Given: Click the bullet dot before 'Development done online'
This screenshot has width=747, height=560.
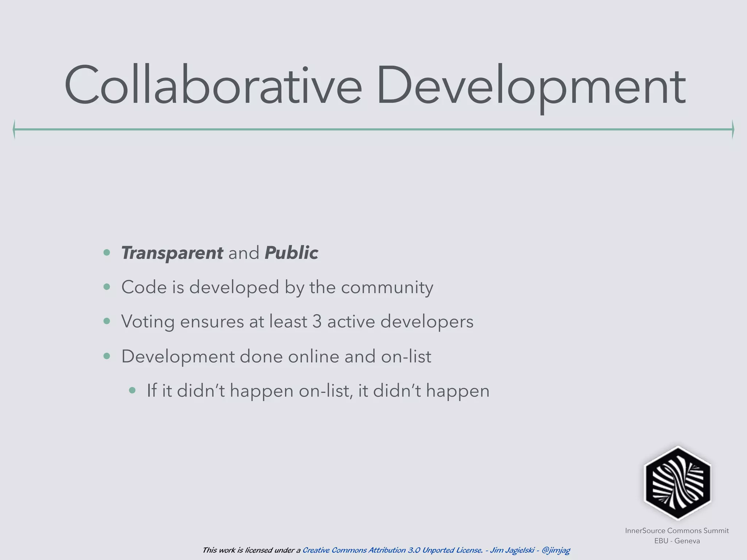Looking at the screenshot, I should tap(107, 356).
